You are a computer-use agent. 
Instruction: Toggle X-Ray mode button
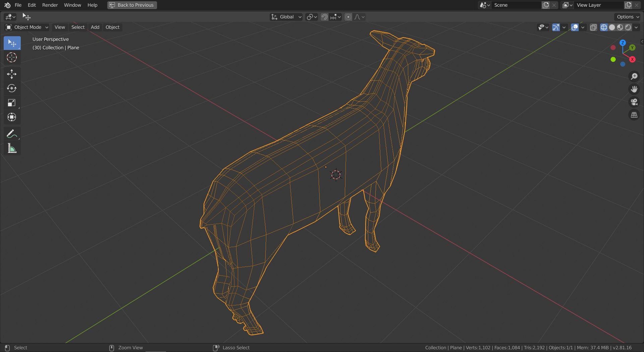(x=593, y=27)
